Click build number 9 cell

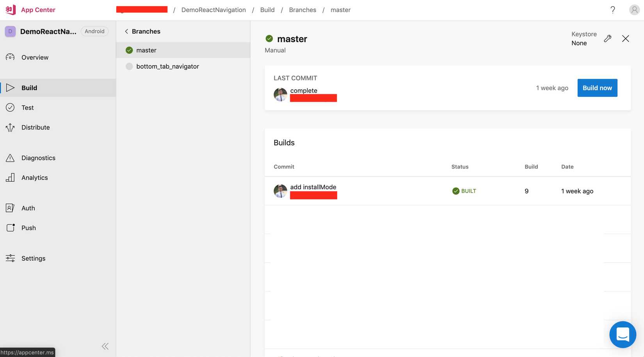(x=527, y=191)
